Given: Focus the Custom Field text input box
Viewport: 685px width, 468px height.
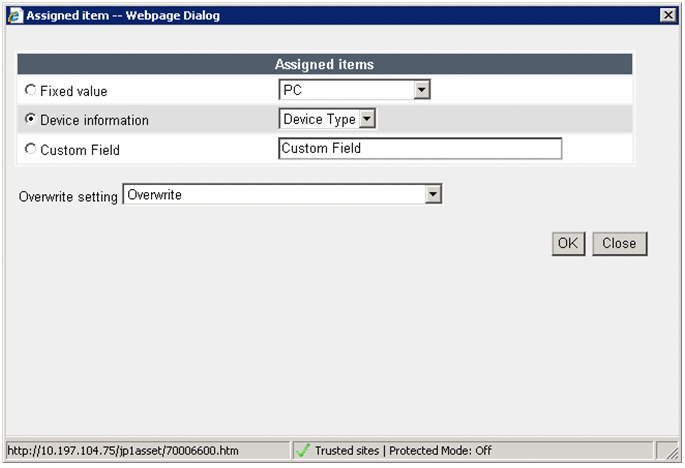Looking at the screenshot, I should tap(419, 148).
